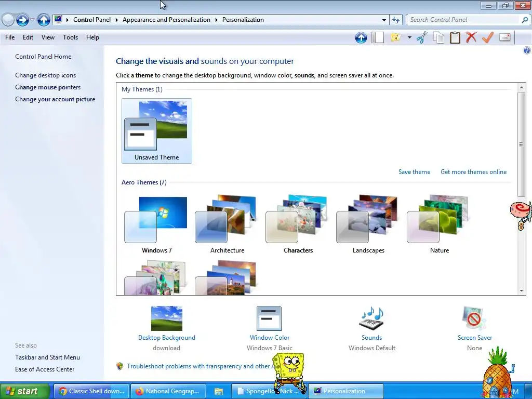The image size is (532, 399).
Task: Click the Sounds link text
Action: 371,338
